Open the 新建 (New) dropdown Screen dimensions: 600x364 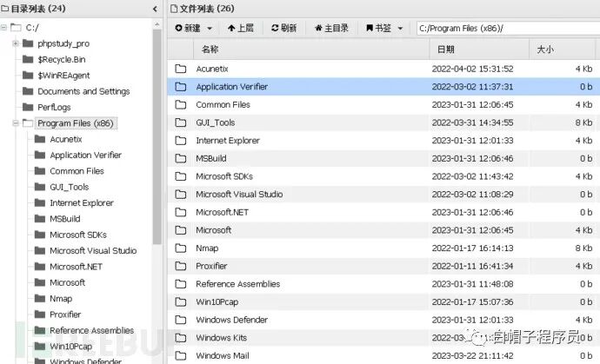[193, 28]
